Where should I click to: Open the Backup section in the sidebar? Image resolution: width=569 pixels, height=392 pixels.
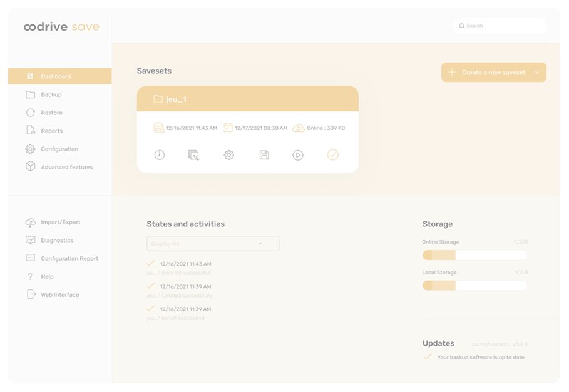(51, 94)
